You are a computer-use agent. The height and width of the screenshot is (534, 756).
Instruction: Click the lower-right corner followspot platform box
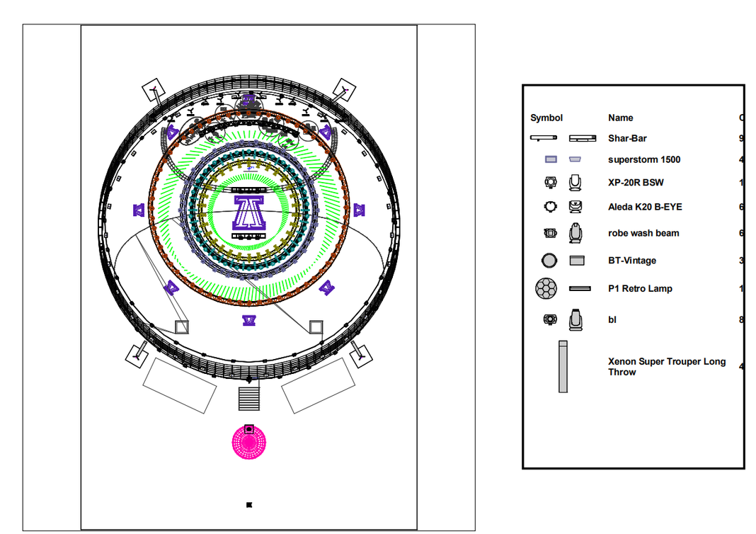(x=360, y=356)
